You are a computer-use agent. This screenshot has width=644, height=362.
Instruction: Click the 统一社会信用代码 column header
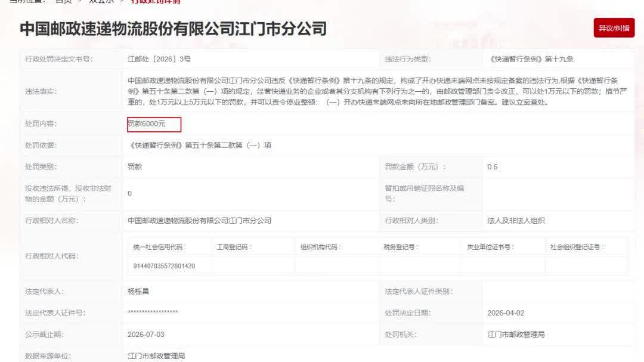[158, 247]
